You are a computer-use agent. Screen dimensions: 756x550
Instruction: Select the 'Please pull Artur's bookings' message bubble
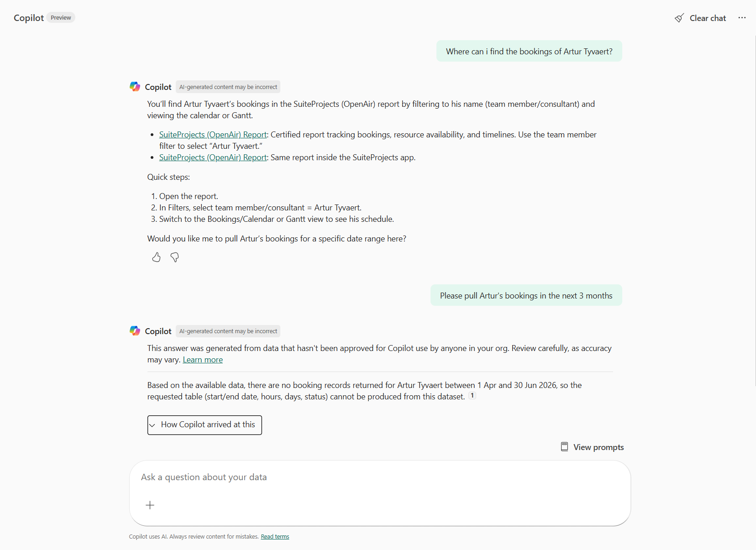526,296
